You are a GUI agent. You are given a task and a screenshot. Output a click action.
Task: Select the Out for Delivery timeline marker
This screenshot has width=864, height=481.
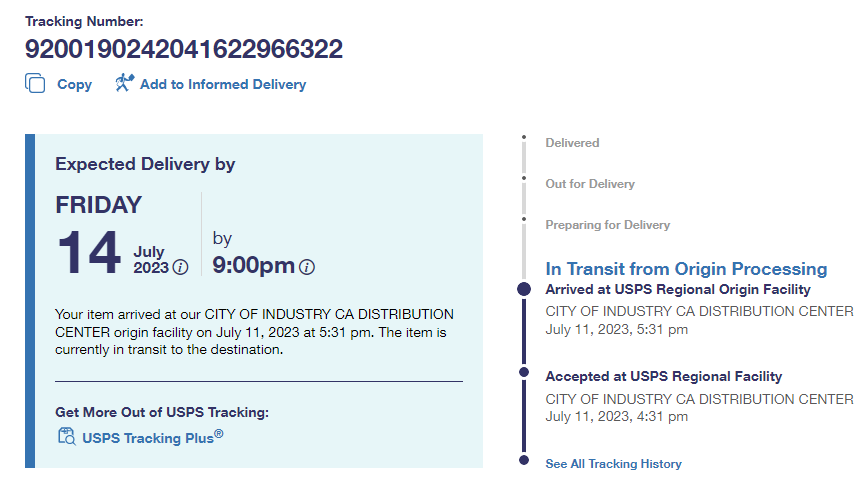(x=523, y=179)
